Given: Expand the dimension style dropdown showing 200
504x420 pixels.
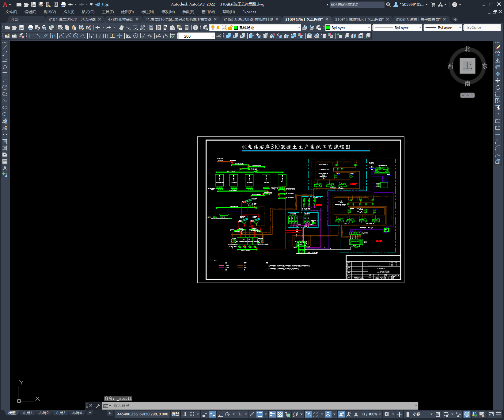Looking at the screenshot, I should 213,36.
